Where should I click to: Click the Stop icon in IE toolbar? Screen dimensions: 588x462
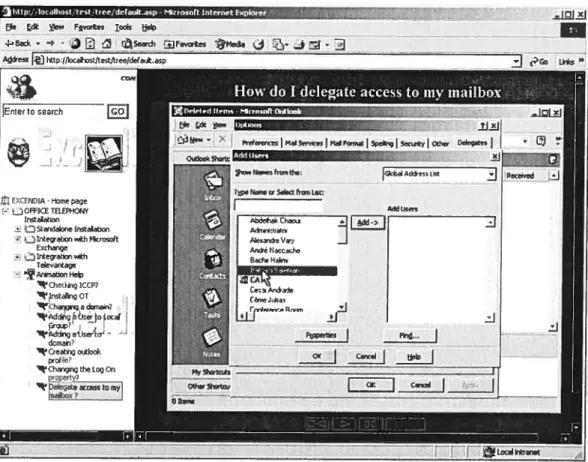[75, 44]
